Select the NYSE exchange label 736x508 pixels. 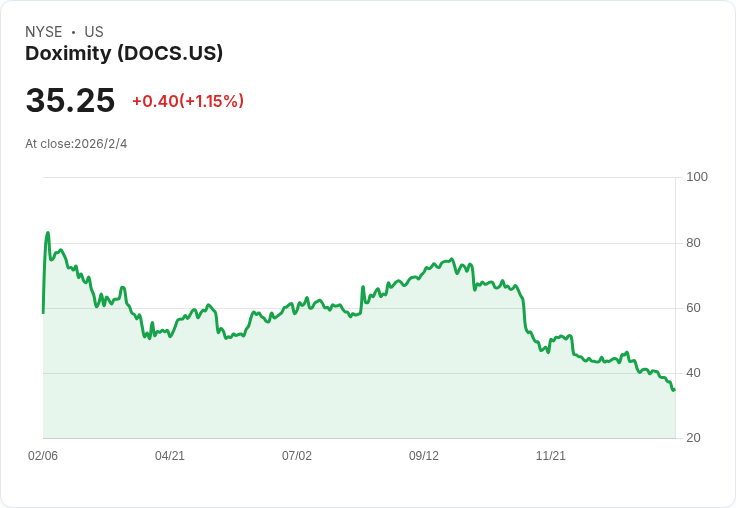pyautogui.click(x=44, y=32)
